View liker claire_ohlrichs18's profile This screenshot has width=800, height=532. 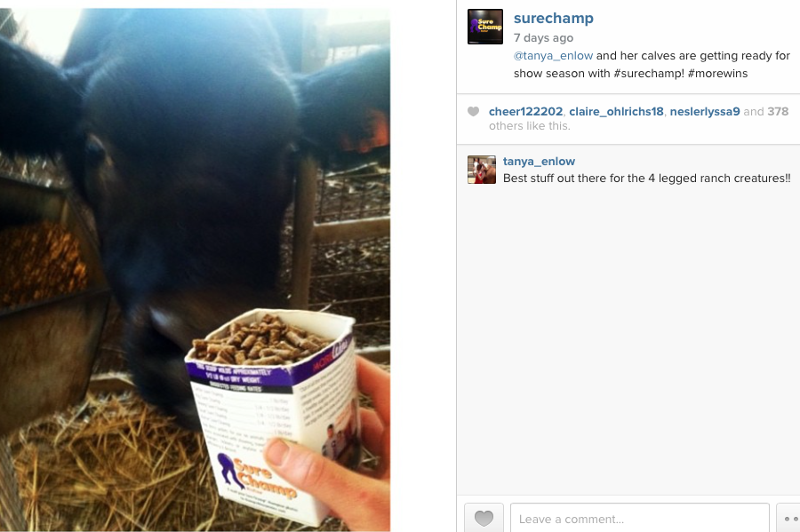616,112
